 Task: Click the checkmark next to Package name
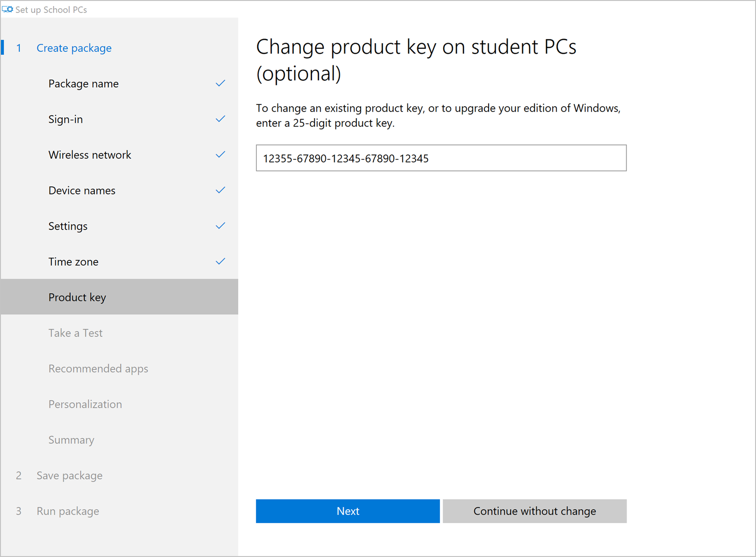pyautogui.click(x=220, y=83)
